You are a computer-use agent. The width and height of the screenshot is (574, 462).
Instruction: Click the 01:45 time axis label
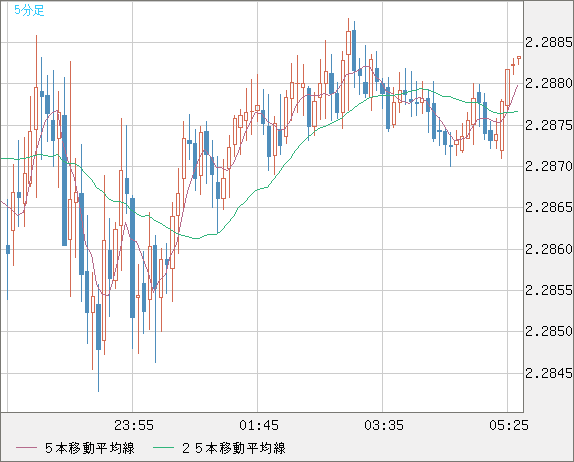[x=259, y=425]
